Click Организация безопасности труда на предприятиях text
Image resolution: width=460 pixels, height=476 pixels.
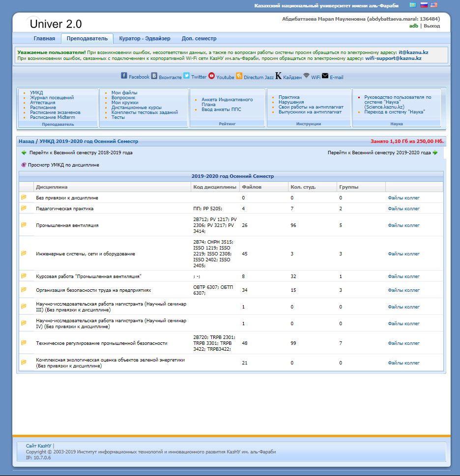93,290
